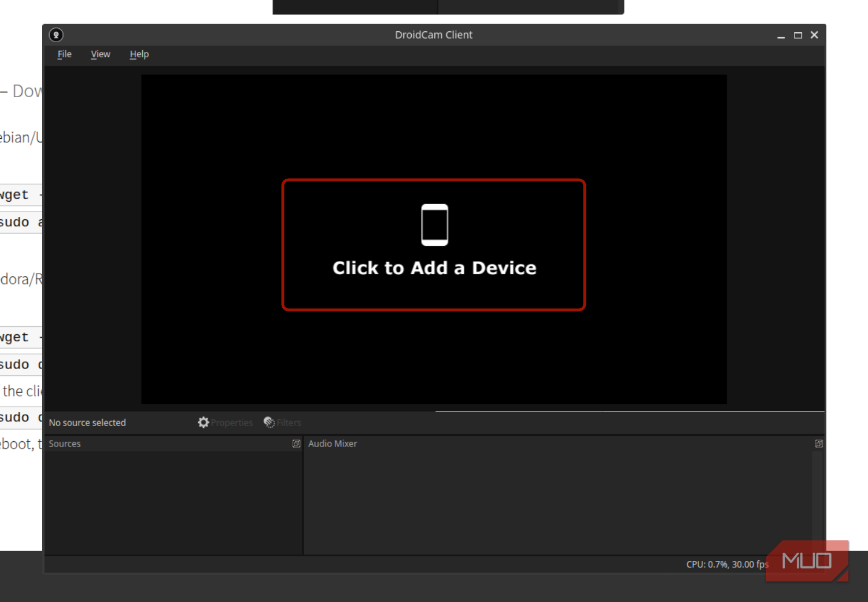Click the DroidCam app icon in title bar
This screenshot has height=602, width=868.
pos(56,35)
